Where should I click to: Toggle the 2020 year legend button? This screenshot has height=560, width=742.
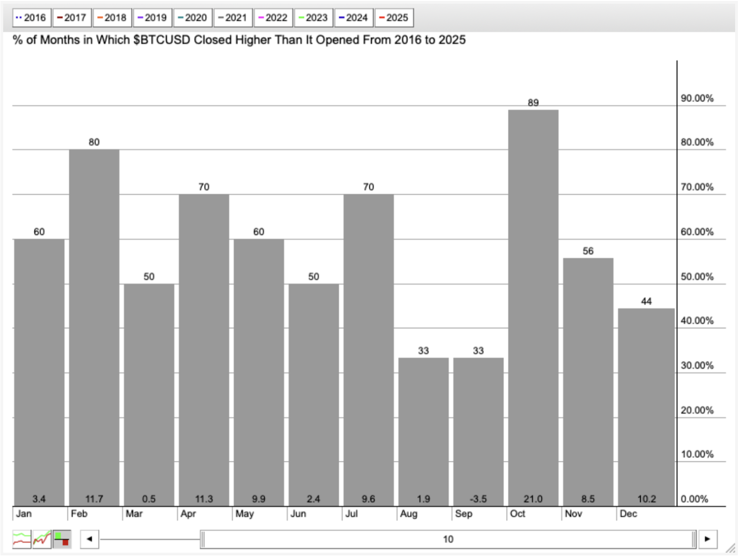(193, 18)
